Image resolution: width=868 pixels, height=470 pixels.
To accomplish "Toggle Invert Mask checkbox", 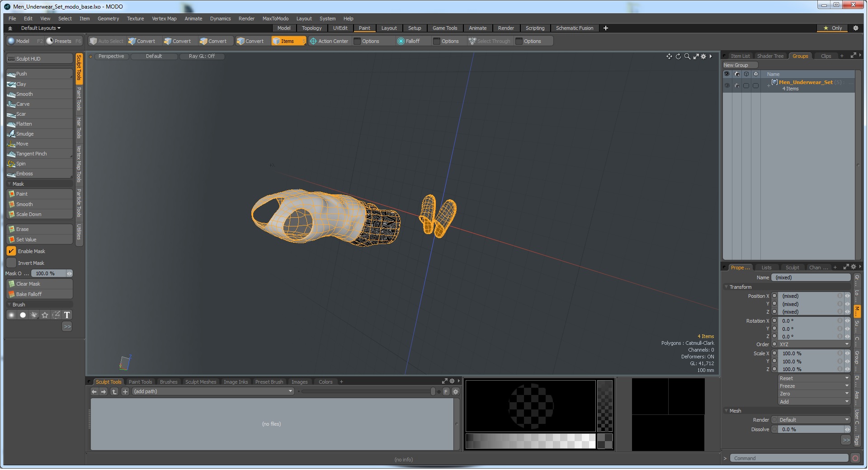I will 11,263.
